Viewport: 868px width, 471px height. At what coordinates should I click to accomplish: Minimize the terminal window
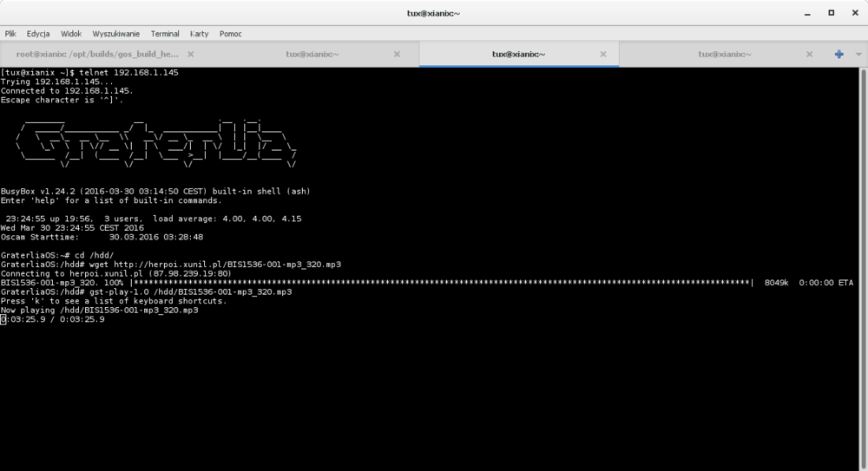808,13
